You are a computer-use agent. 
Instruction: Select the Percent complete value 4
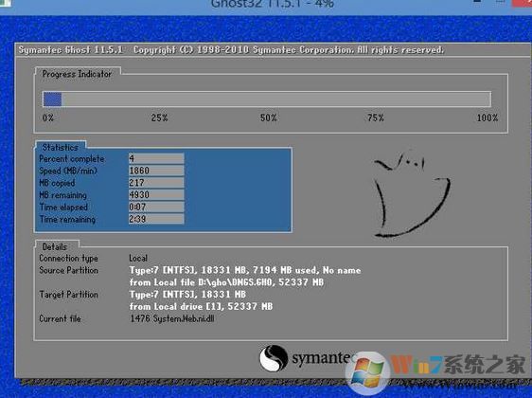click(x=156, y=158)
